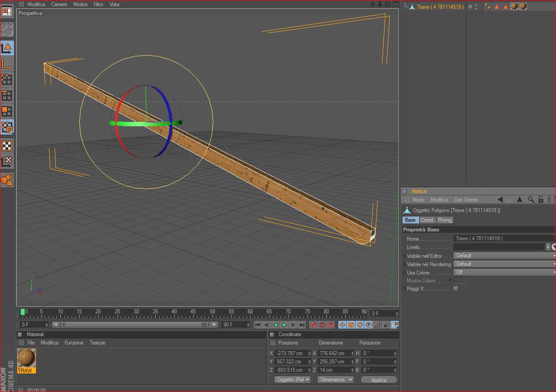The height and width of the screenshot is (392, 556).
Task: Switch to Polygons mode
Action: (7, 111)
